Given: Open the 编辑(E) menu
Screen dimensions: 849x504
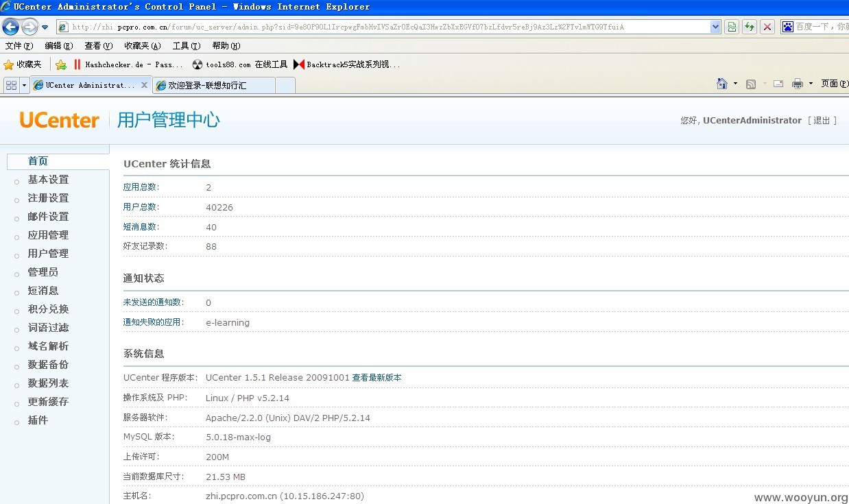Looking at the screenshot, I should [59, 46].
